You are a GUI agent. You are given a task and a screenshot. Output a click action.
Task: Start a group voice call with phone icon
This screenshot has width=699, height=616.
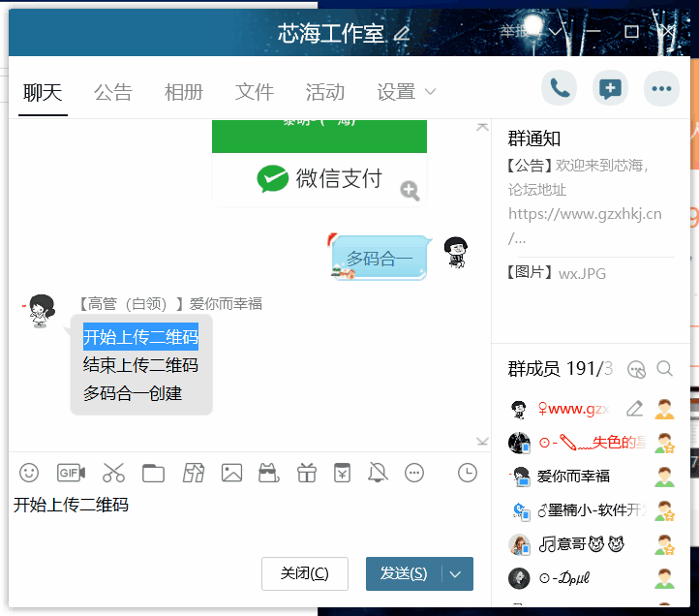(559, 88)
